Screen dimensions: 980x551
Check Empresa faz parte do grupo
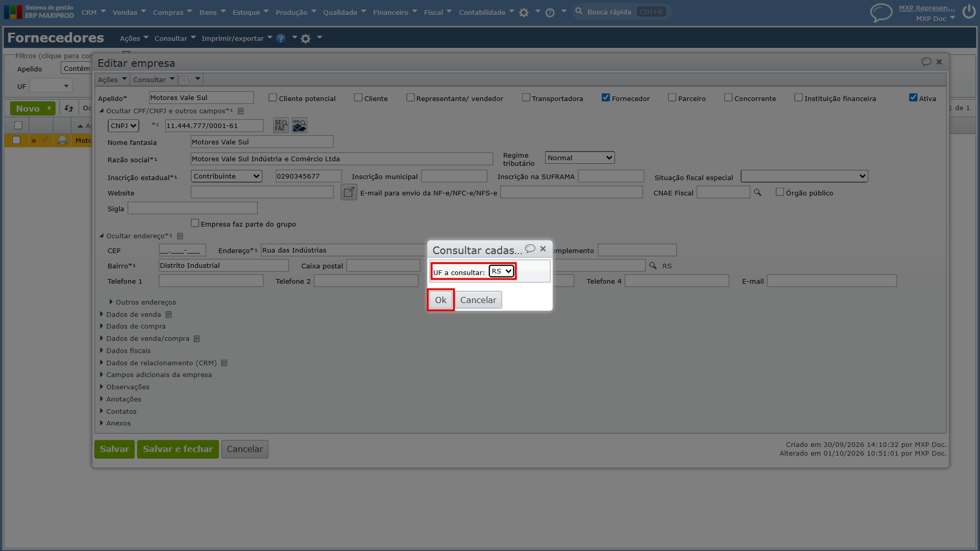(195, 223)
